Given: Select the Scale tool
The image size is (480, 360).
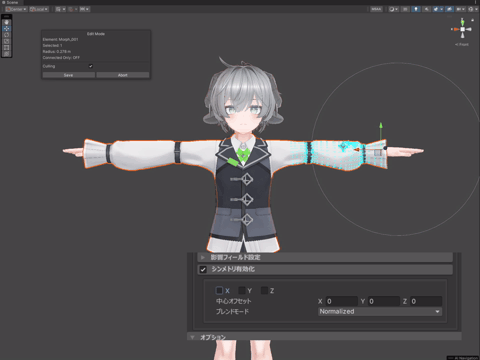Looking at the screenshot, I should 7,41.
